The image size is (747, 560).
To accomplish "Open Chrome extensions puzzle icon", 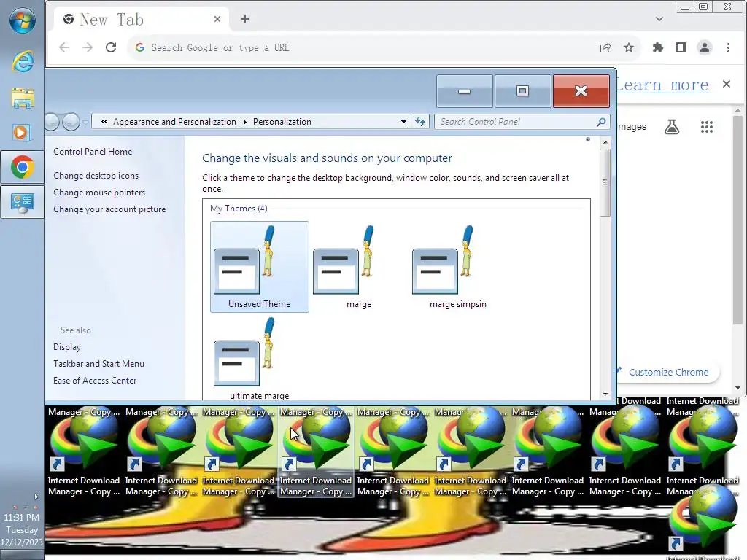I will pos(658,47).
